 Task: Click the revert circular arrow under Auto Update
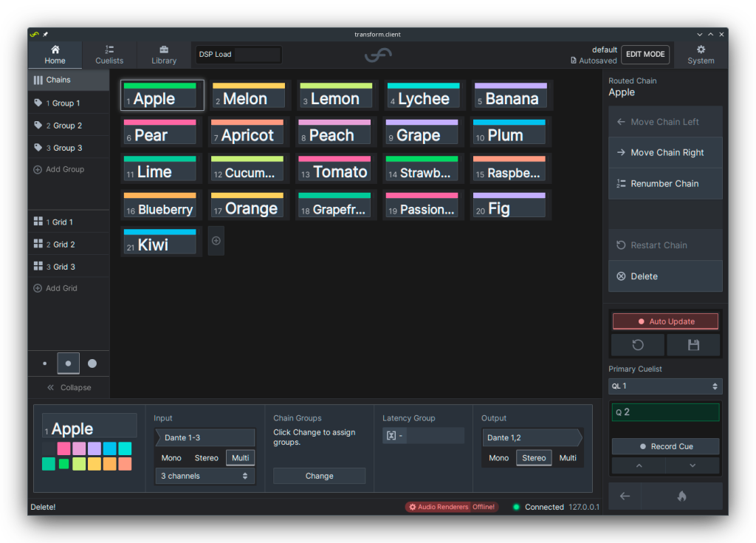(638, 344)
